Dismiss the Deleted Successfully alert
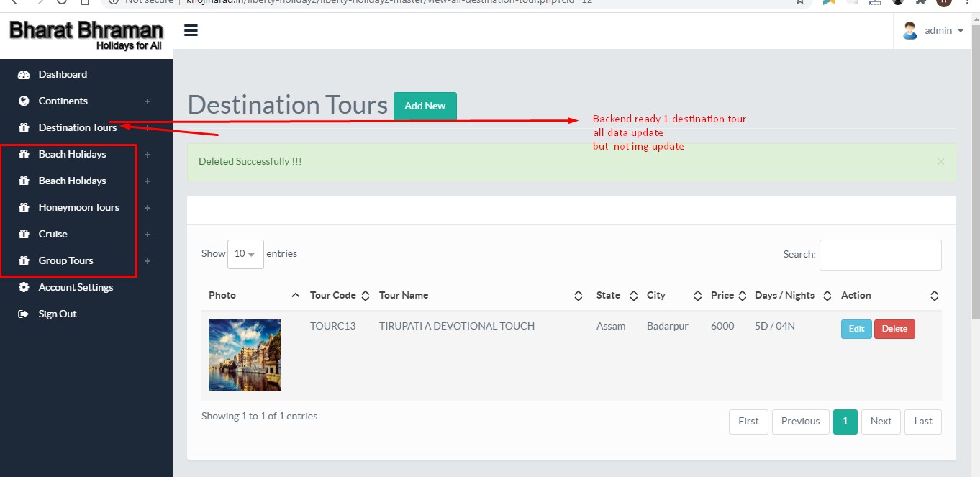This screenshot has width=980, height=477. coord(940,161)
